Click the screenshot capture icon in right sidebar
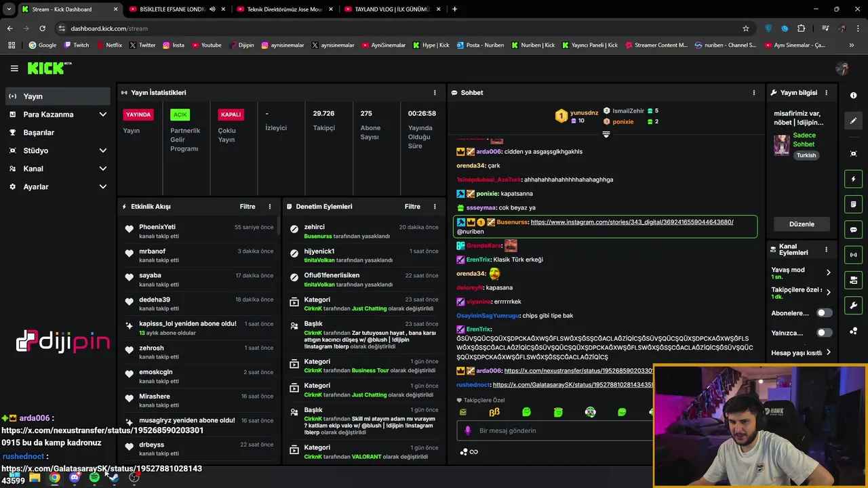The image size is (868, 488). (853, 154)
